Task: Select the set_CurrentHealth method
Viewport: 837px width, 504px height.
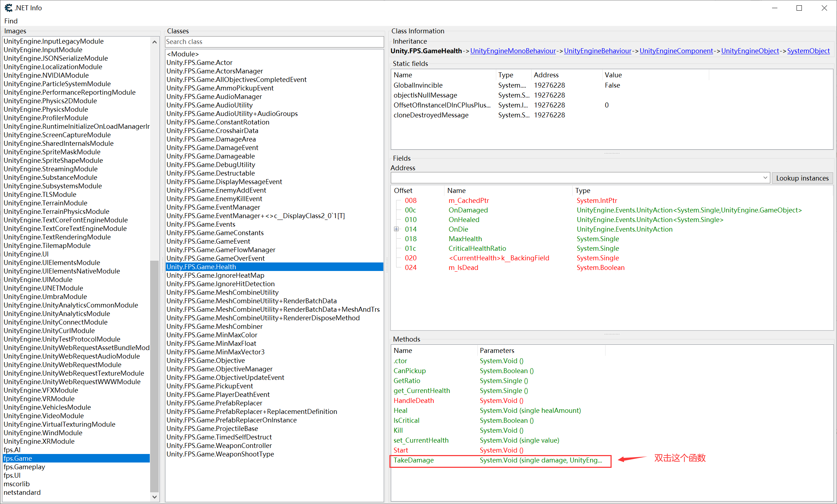Action: 421,440
